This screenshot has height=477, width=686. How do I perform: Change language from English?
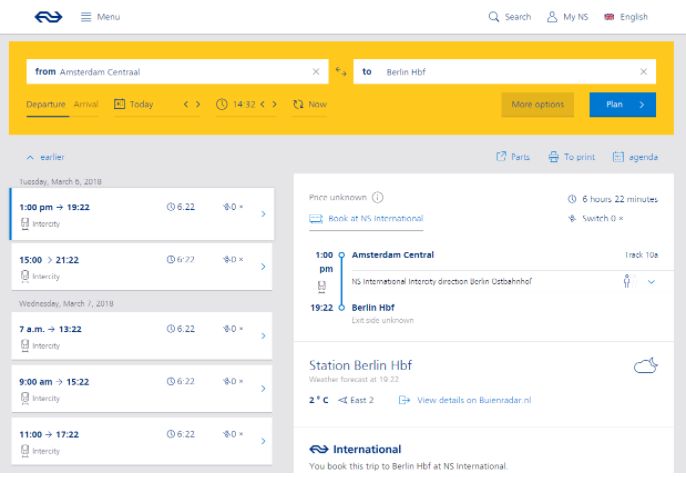pos(626,17)
